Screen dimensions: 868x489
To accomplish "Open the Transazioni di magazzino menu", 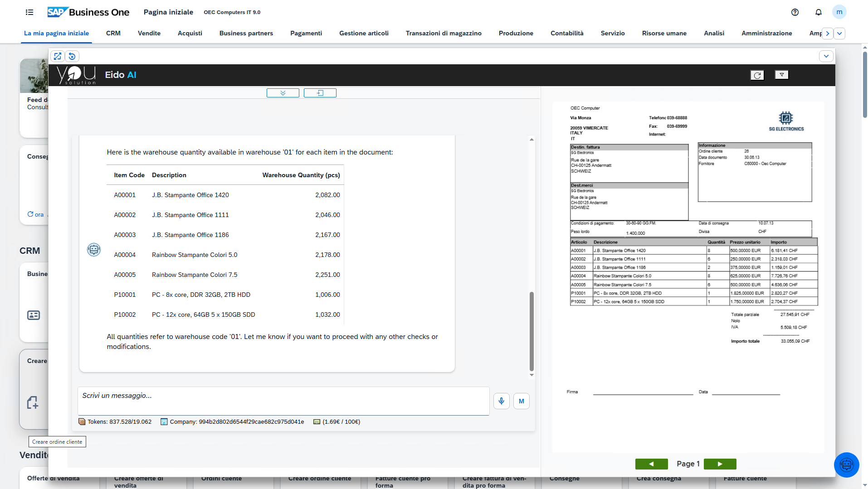I will [444, 33].
